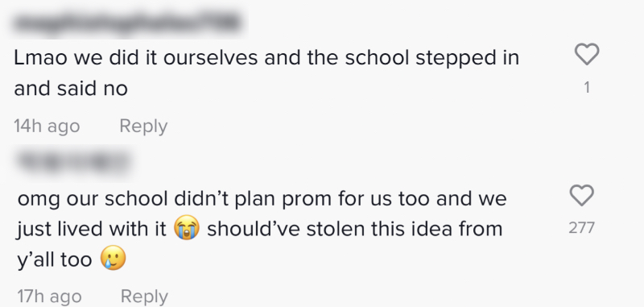The height and width of the screenshot is (307, 644).
Task: Like the 'Lmao we did it ourselves' comment
Action: click(x=587, y=54)
